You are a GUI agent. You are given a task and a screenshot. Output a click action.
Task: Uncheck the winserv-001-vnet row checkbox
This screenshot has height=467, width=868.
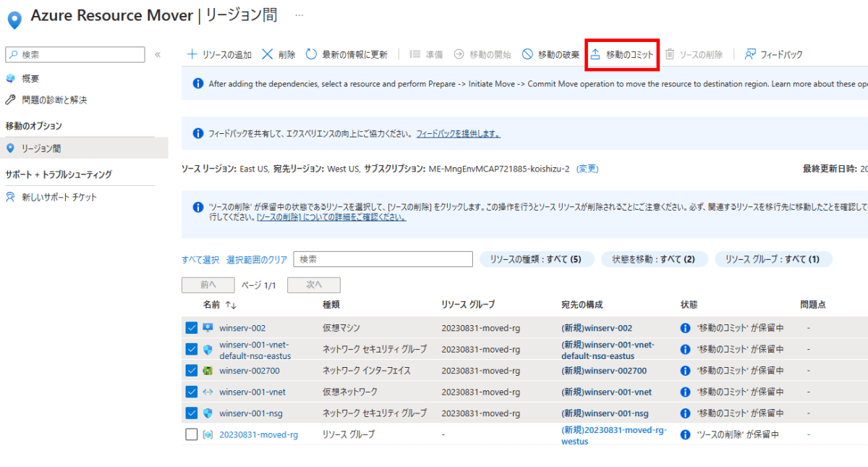point(192,392)
